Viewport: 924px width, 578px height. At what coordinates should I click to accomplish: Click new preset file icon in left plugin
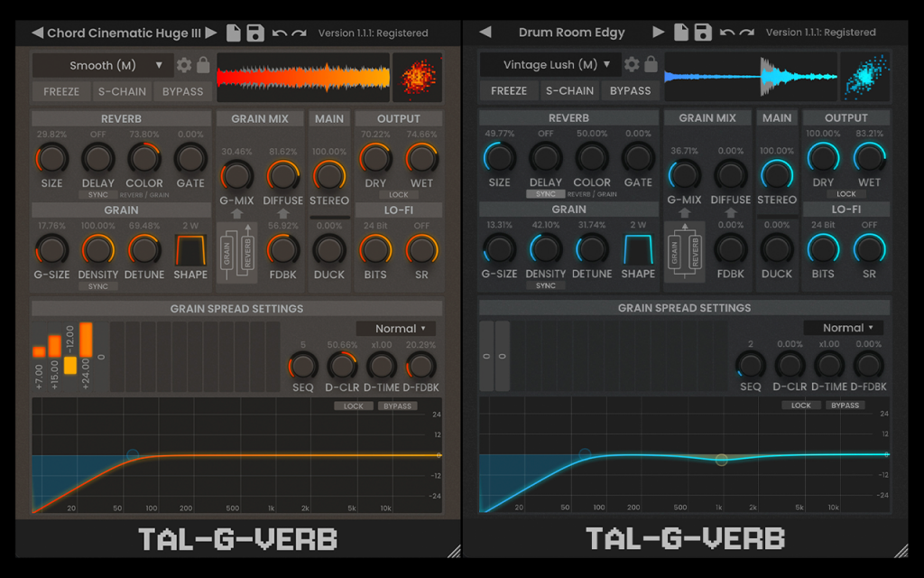tap(234, 33)
